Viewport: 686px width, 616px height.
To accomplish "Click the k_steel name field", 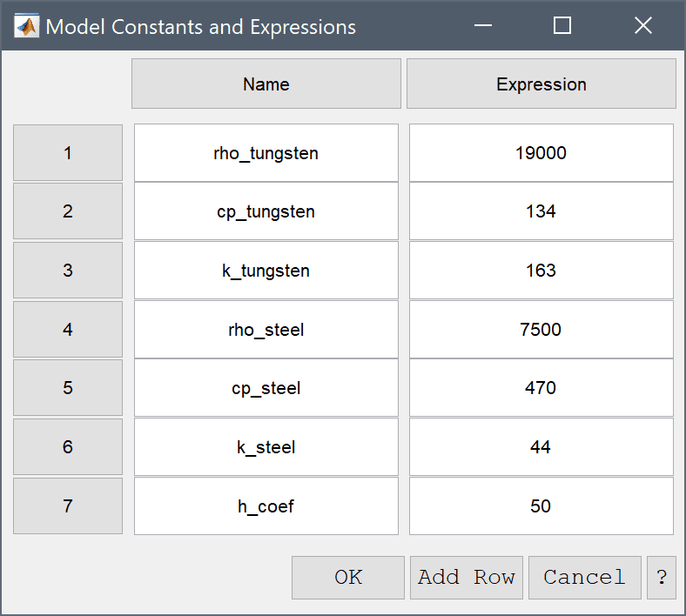I will coord(266,447).
